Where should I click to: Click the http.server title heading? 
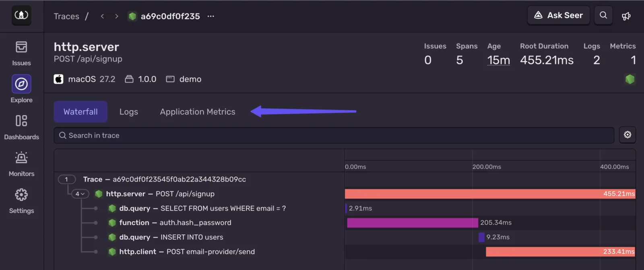[x=87, y=47]
